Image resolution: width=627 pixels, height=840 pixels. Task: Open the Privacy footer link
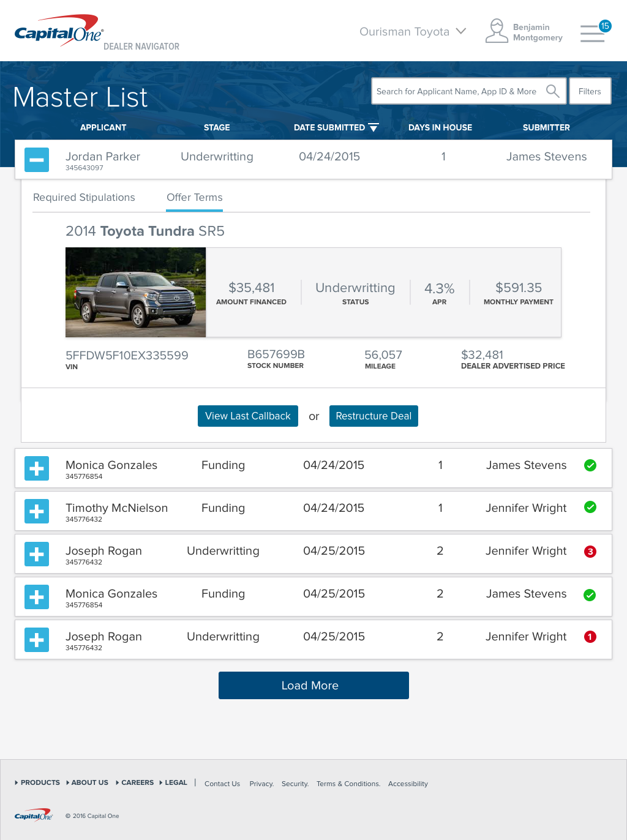261,784
